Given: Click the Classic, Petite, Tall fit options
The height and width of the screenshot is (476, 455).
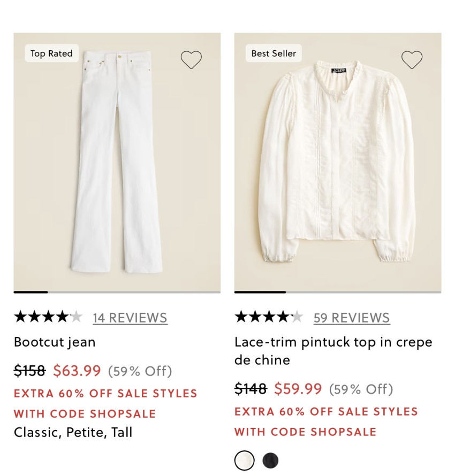Looking at the screenshot, I should [73, 432].
